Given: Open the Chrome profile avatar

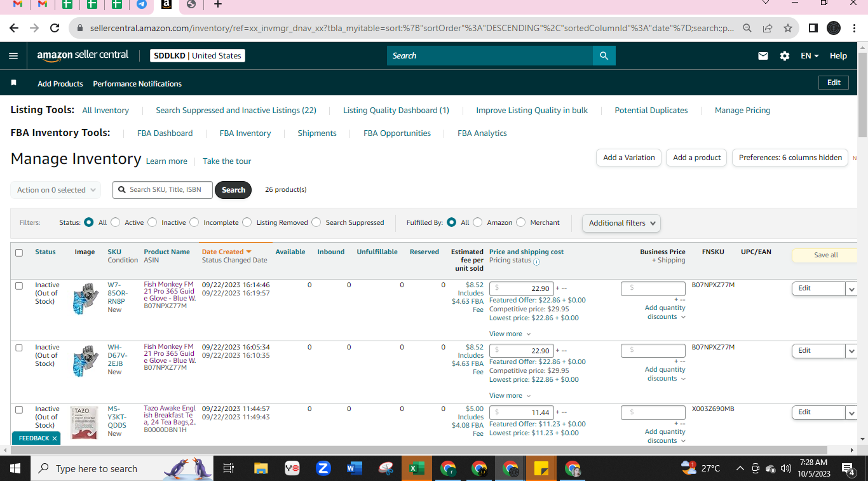Looking at the screenshot, I should coord(834,28).
